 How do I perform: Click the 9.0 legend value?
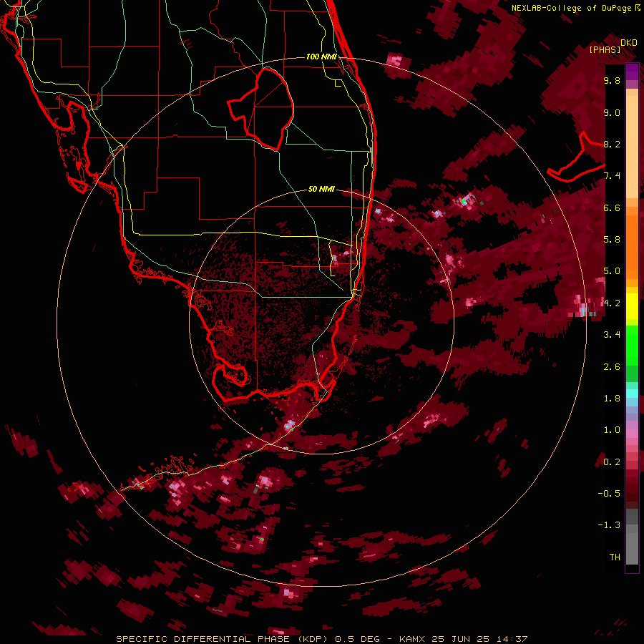click(x=612, y=112)
